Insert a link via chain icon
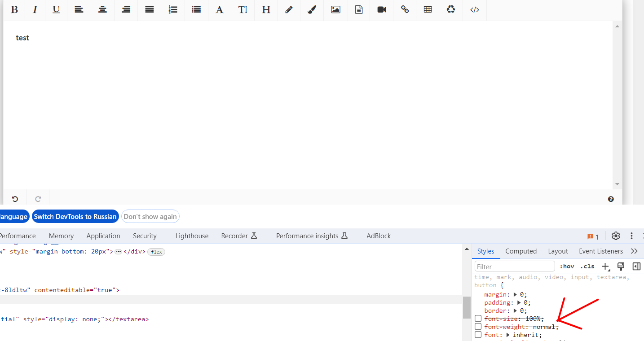 point(405,9)
